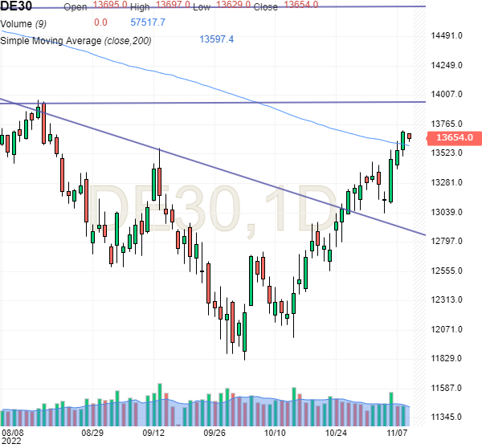
Task: Click the 11345.0 price axis label
Action: click(x=449, y=417)
